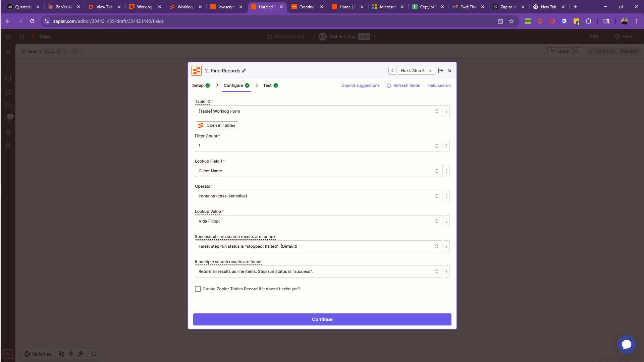Open options menu beside 'Return all results' field
This screenshot has height=362, width=644.
446,271
